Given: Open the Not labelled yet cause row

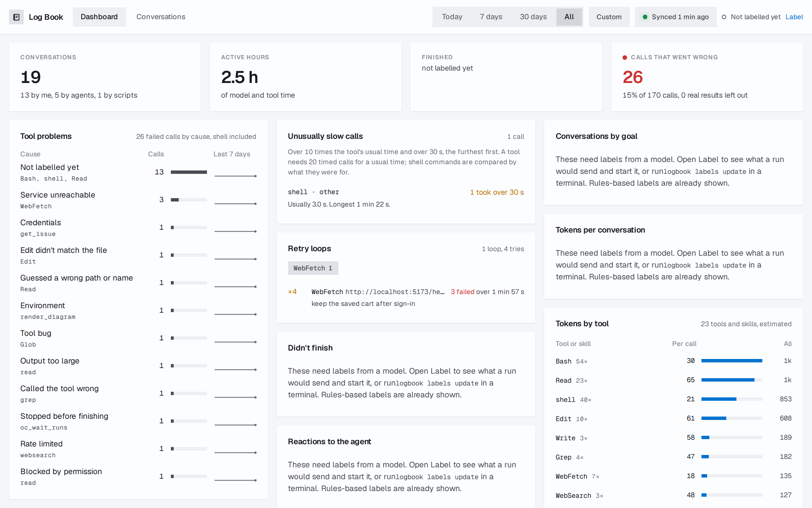Looking at the screenshot, I should (x=138, y=172).
